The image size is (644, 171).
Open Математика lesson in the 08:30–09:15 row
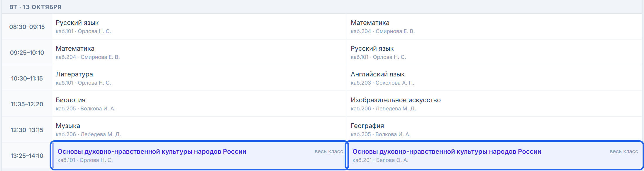pyautogui.click(x=494, y=26)
